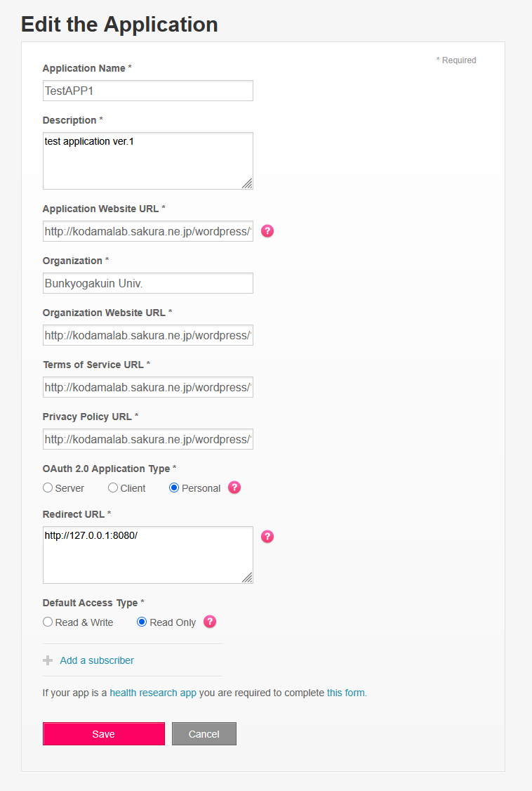Click the plus icon for adding subscriber
This screenshot has width=532, height=791.
tap(48, 660)
